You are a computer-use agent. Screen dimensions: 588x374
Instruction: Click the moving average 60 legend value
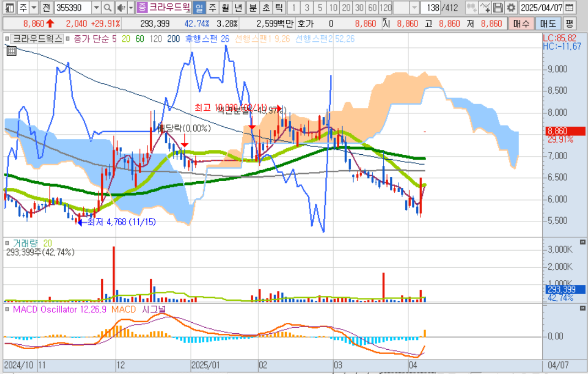(x=139, y=39)
